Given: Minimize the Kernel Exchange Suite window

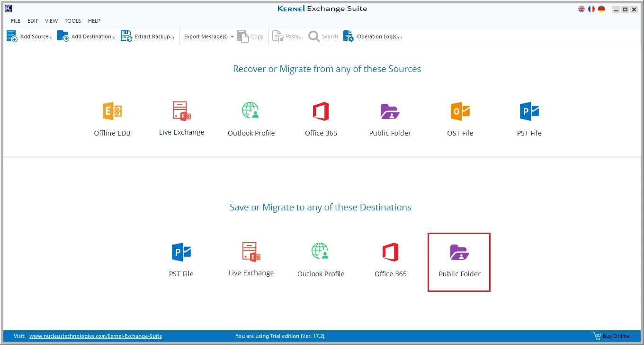Looking at the screenshot, I should 616,9.
